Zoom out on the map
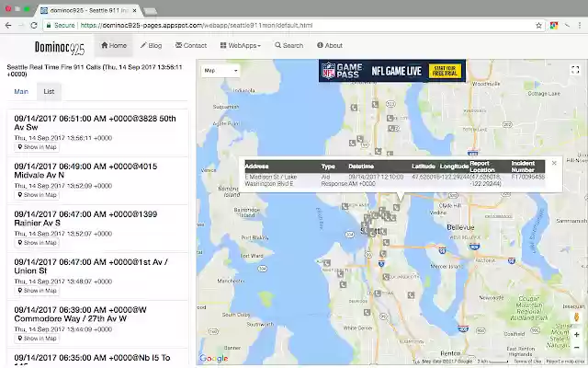588x368 pixels. tap(576, 348)
